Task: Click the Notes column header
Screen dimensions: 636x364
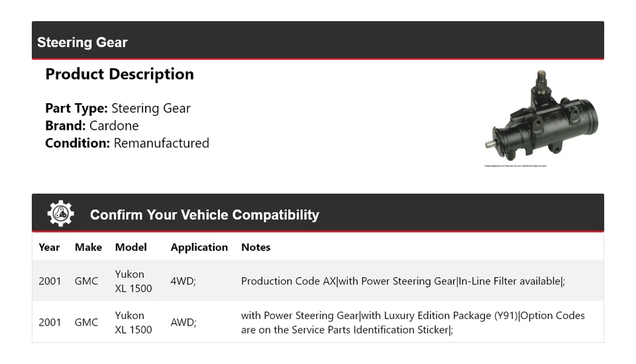Action: pyautogui.click(x=256, y=247)
